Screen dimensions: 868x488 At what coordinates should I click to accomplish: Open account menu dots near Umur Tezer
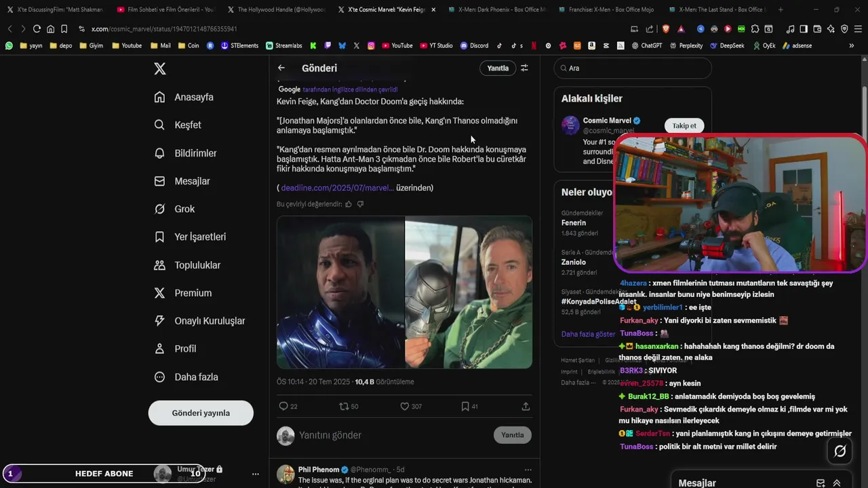click(x=256, y=474)
